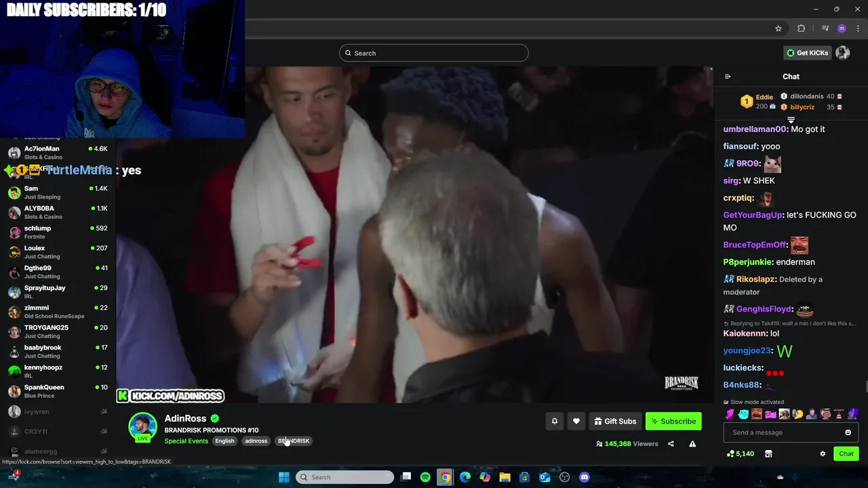Open Sam's Just Sleeping stream
Viewport: 868px width, 488px height.
click(x=58, y=192)
